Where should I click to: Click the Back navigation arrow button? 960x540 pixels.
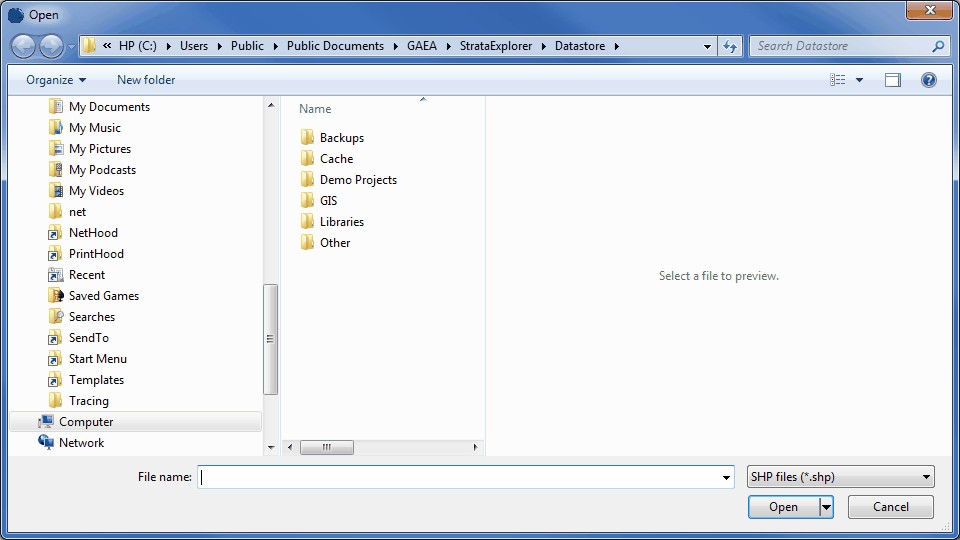[23, 46]
